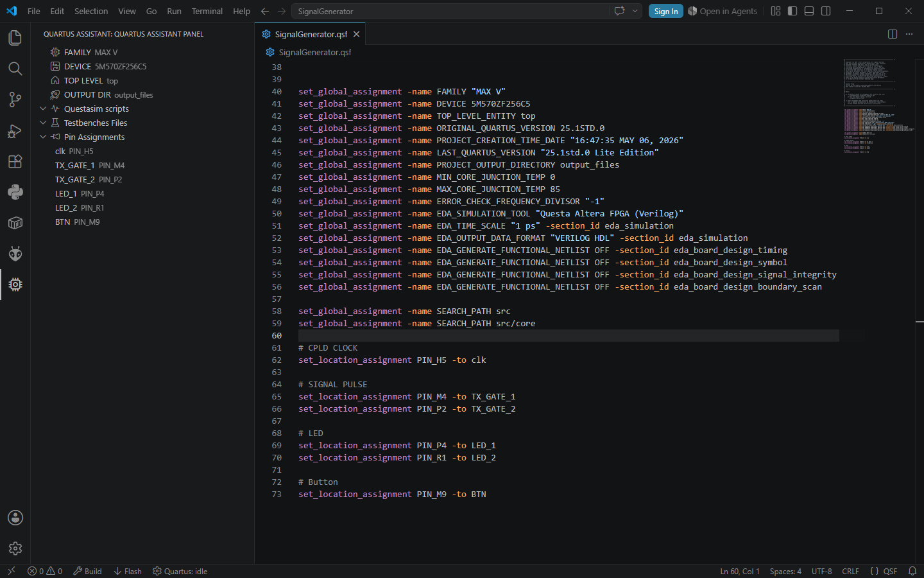Viewport: 924px width, 578px height.
Task: Open the Edit menu
Action: pos(57,11)
